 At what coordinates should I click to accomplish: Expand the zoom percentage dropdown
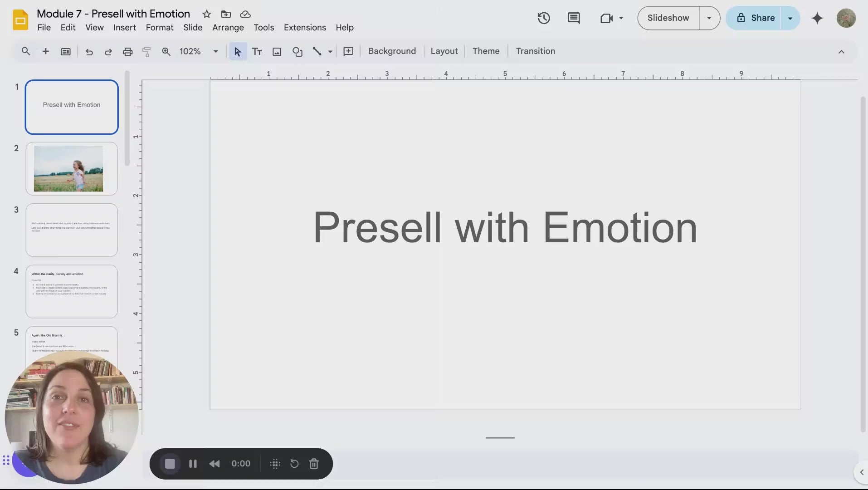pos(215,52)
